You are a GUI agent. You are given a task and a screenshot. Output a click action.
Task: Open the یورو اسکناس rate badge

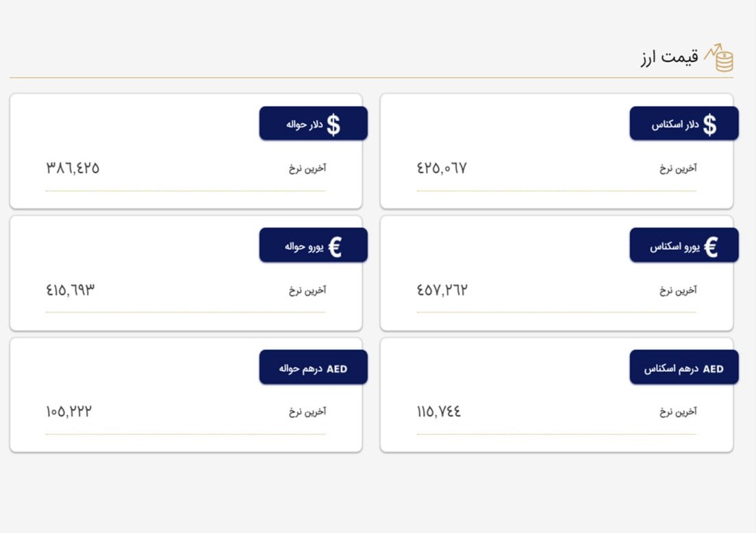(683, 245)
